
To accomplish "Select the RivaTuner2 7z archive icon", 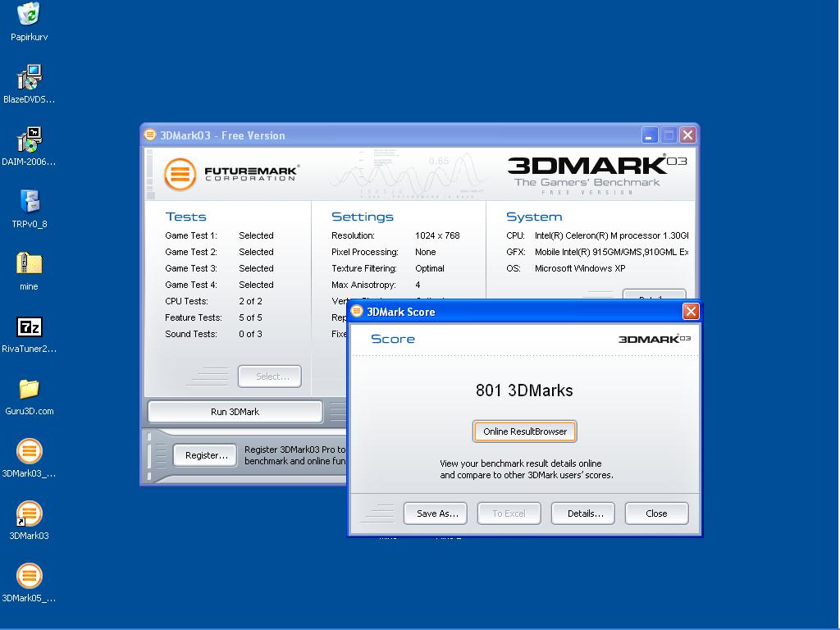I will tap(29, 326).
